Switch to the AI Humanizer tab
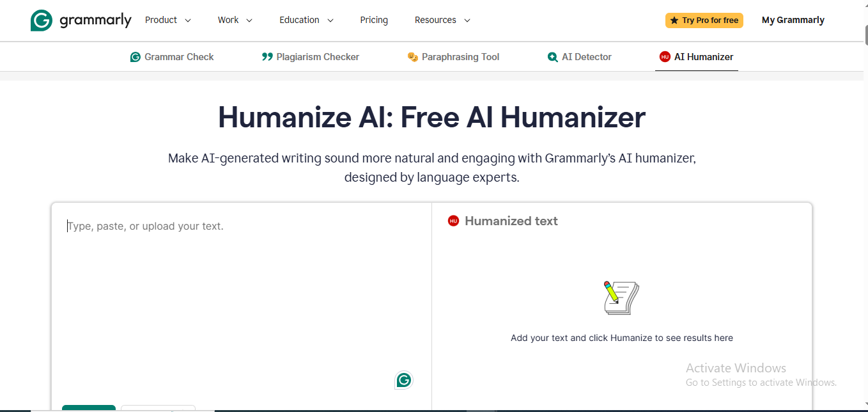This screenshot has width=868, height=412. 696,56
